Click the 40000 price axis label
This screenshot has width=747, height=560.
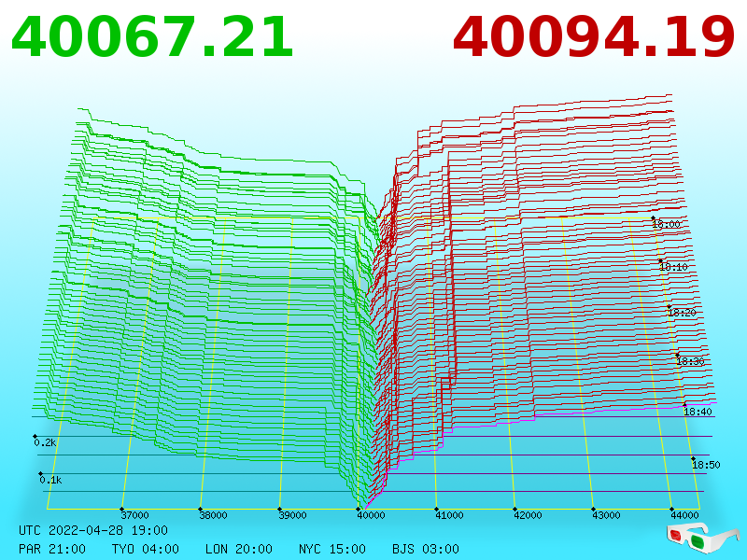(371, 515)
